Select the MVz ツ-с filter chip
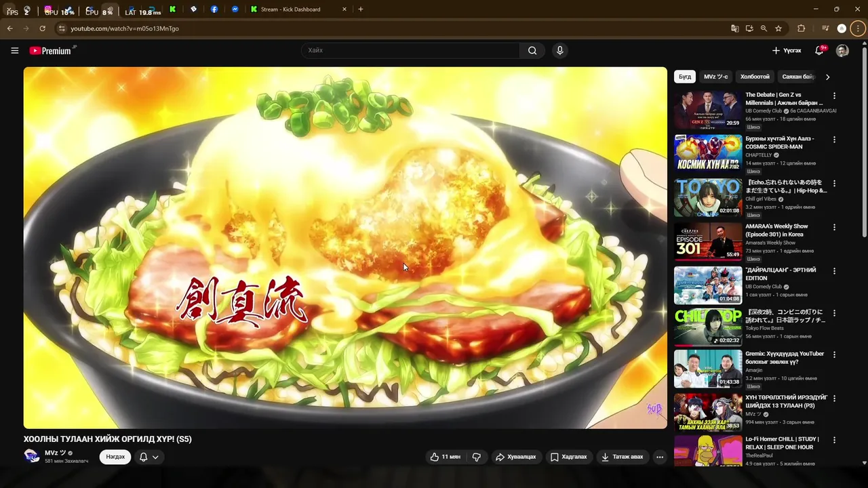This screenshot has height=488, width=868. pyautogui.click(x=715, y=77)
